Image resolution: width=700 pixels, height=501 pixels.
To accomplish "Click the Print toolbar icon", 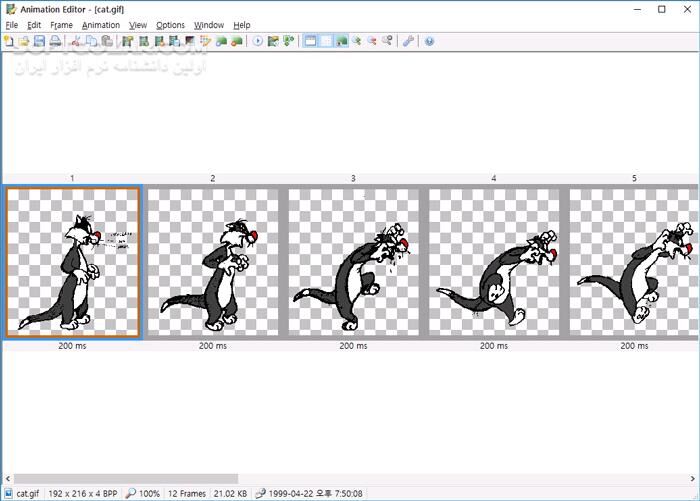I will [55, 41].
